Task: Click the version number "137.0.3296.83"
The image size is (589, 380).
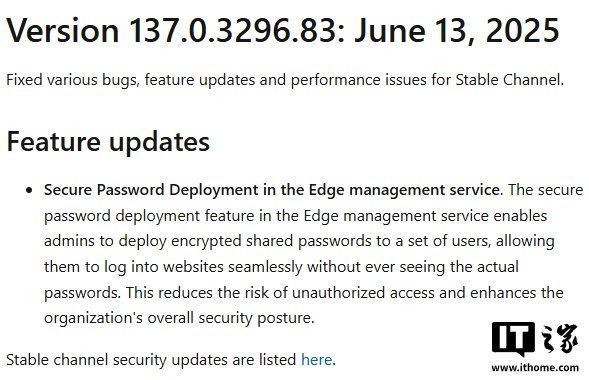Action: (x=232, y=30)
